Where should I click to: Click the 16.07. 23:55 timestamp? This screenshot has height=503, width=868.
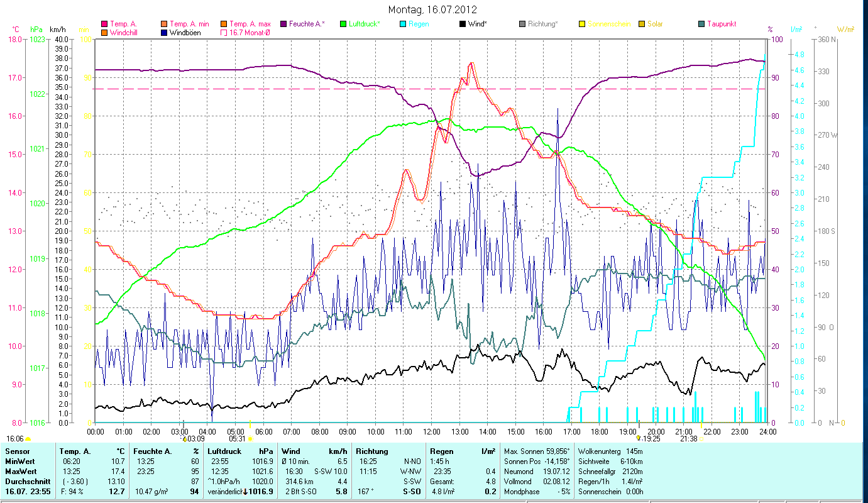tap(28, 492)
